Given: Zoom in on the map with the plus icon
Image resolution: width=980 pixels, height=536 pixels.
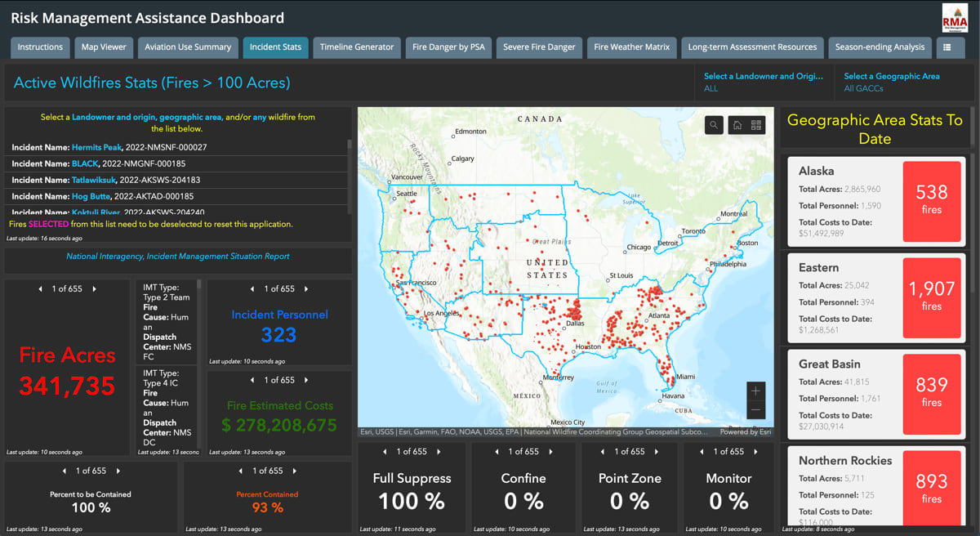Looking at the screenshot, I should point(755,391).
